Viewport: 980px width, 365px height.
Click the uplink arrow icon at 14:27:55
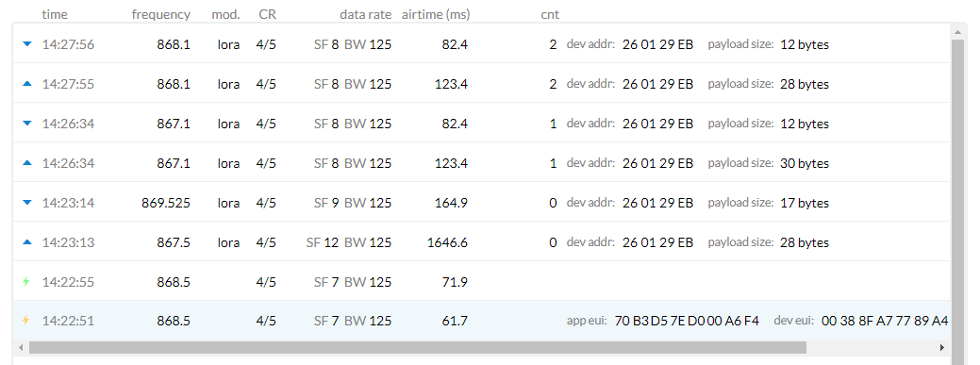pos(26,84)
